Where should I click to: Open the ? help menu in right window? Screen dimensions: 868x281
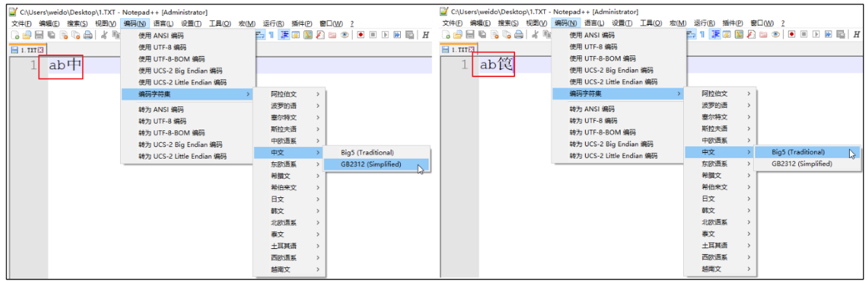click(x=783, y=23)
